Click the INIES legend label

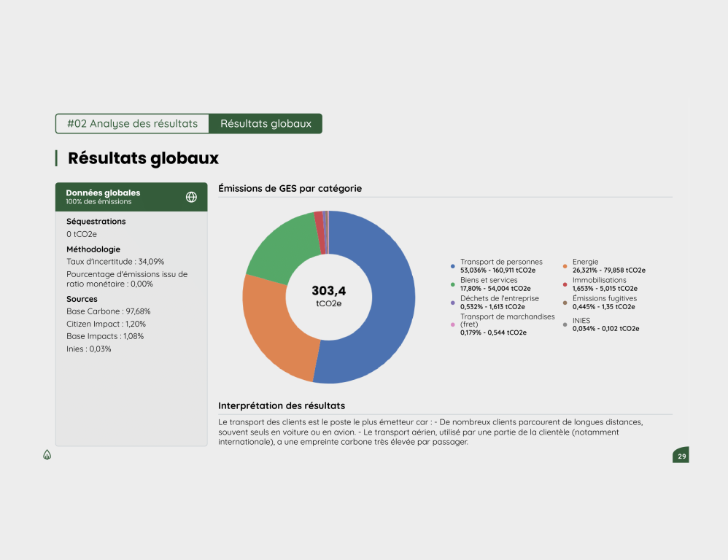[581, 321]
